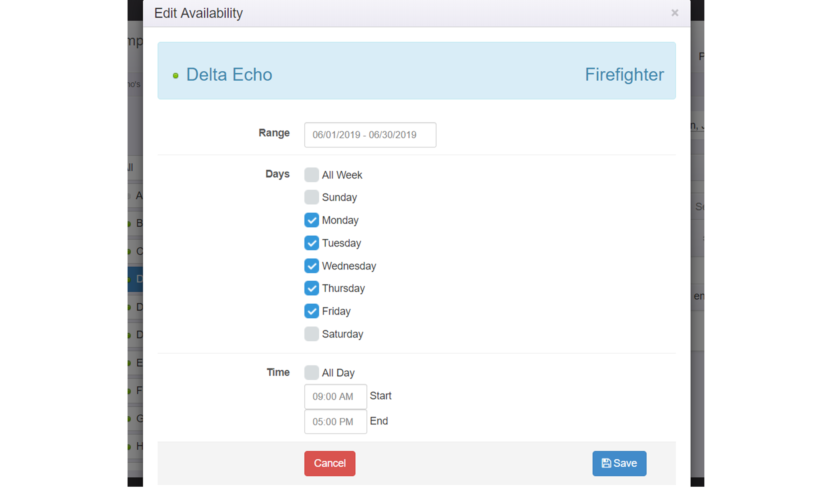This screenshot has width=830, height=504.
Task: Toggle off the Wednesday checkbox
Action: [x=311, y=266]
